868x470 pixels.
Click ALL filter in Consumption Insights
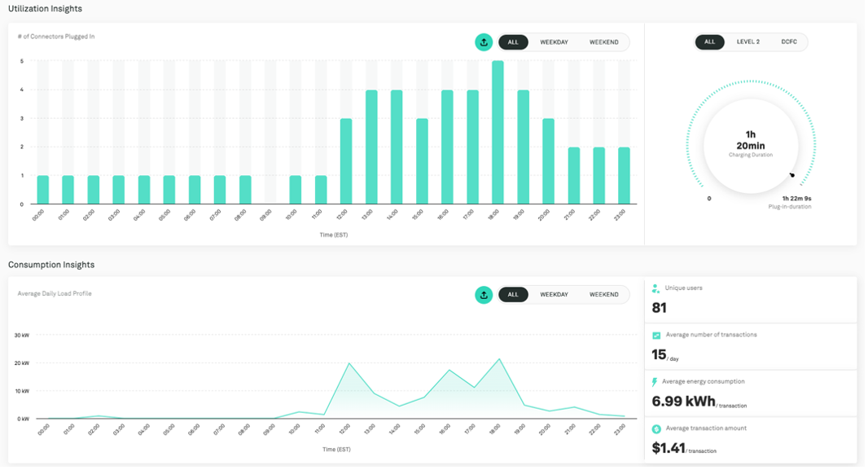tap(513, 295)
